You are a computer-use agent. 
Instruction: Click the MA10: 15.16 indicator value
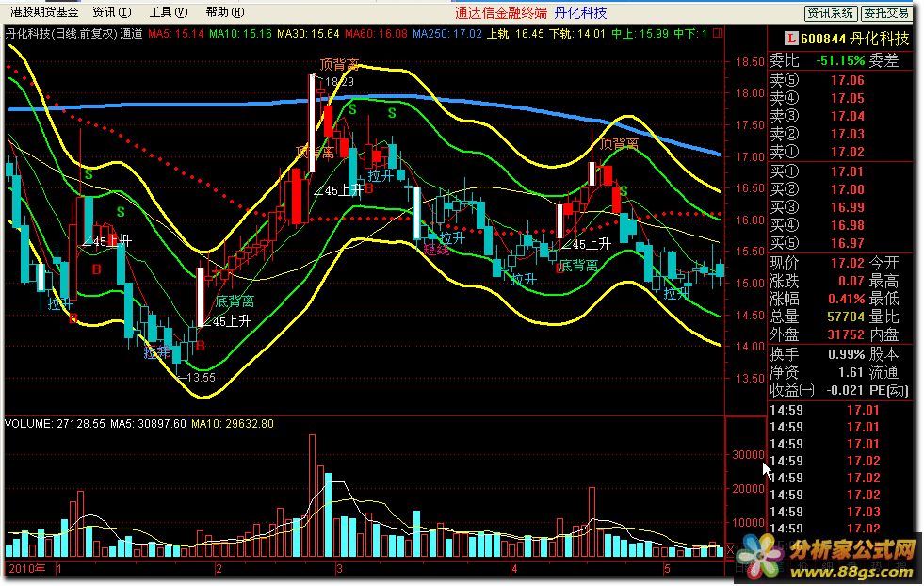(240, 34)
